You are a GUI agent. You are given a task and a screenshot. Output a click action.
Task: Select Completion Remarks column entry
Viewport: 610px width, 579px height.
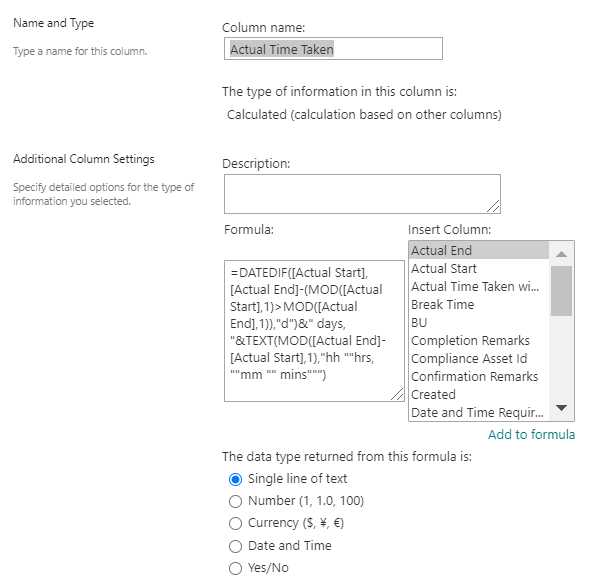[479, 340]
